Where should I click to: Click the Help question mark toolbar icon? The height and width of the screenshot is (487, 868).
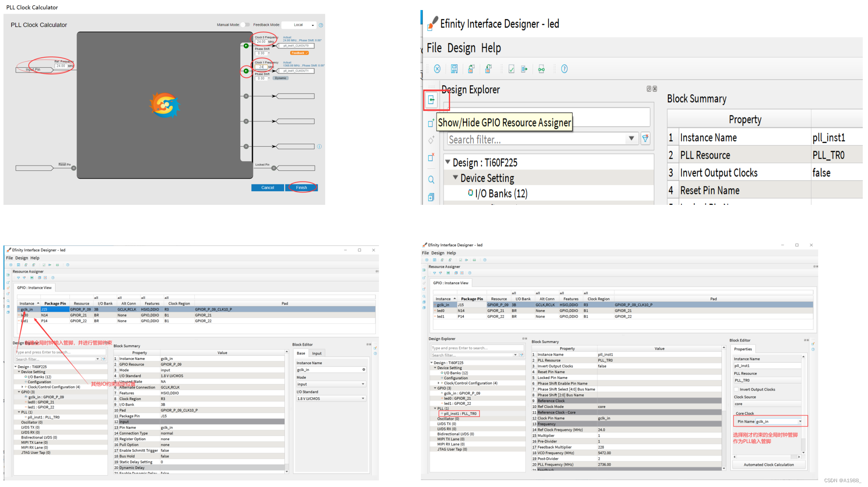[x=564, y=69]
